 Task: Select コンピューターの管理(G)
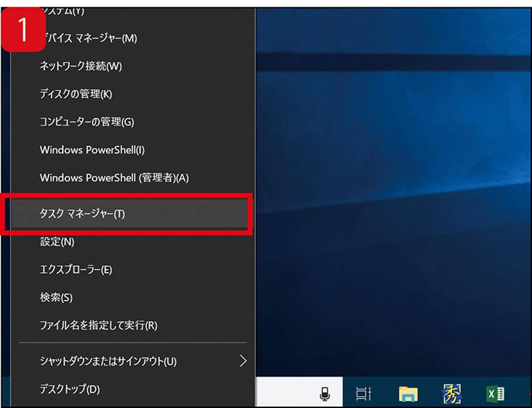click(x=87, y=122)
